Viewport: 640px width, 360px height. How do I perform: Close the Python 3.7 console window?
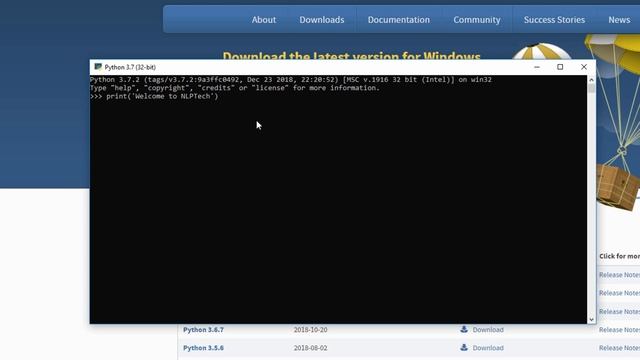point(584,67)
